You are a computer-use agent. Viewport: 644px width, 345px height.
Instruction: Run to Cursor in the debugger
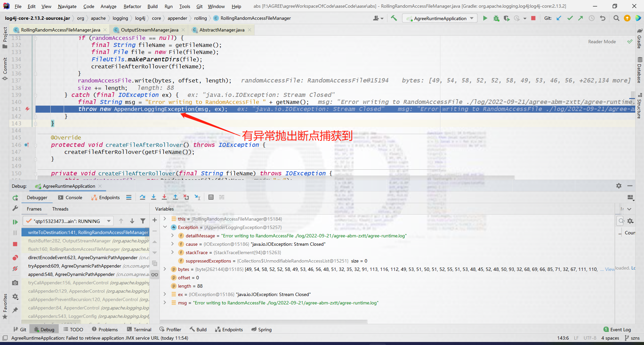tap(198, 197)
